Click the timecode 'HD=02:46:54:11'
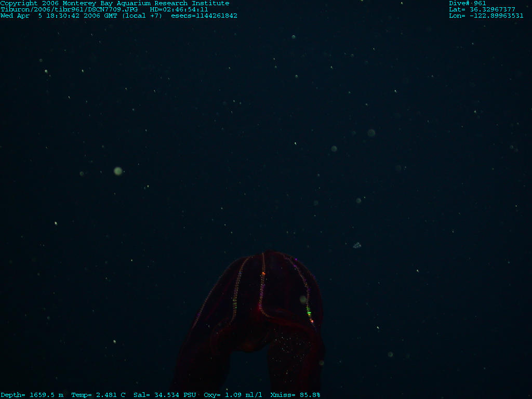Screen dimensions: 532x399 point(179,9)
